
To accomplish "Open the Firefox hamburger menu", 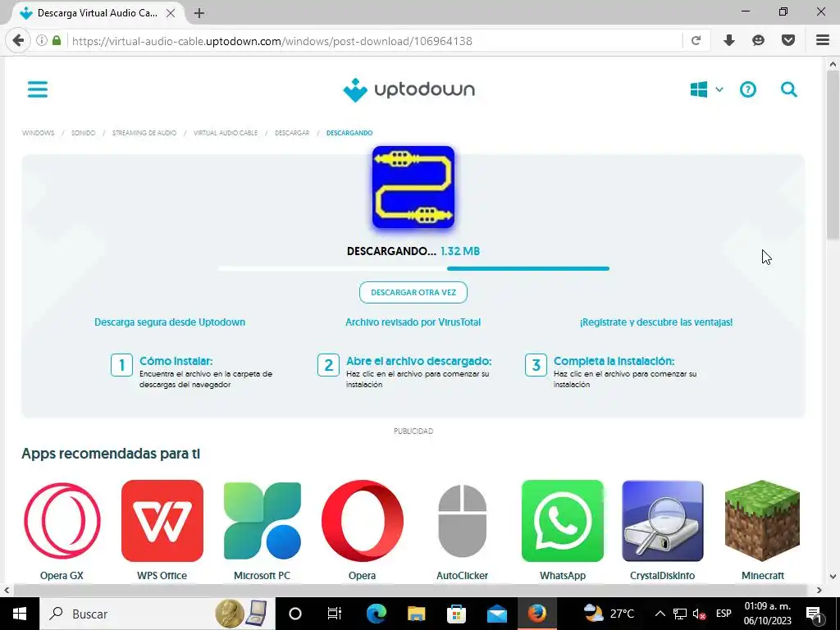I will click(822, 41).
